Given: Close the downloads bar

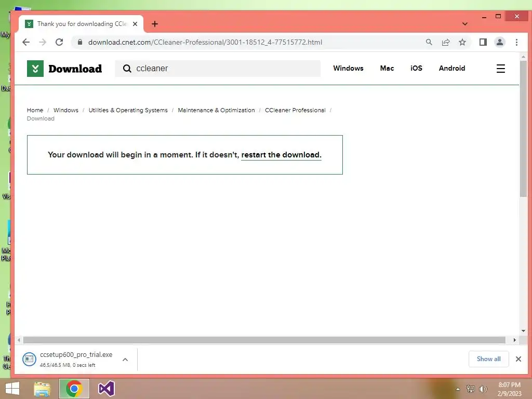Looking at the screenshot, I should click(518, 359).
